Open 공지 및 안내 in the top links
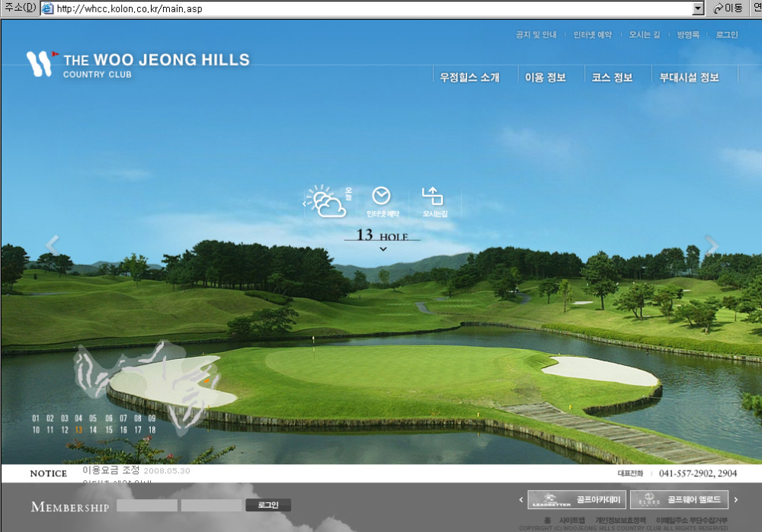 pyautogui.click(x=536, y=34)
